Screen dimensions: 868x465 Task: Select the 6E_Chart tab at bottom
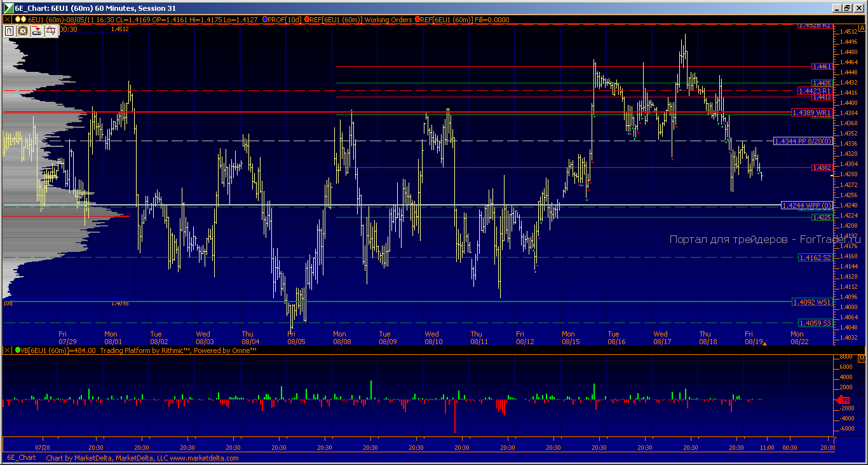pos(21,458)
